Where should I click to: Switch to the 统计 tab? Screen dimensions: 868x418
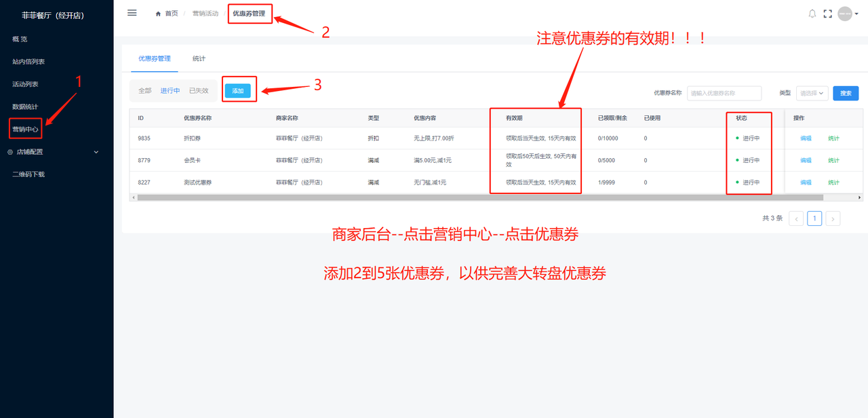click(199, 59)
